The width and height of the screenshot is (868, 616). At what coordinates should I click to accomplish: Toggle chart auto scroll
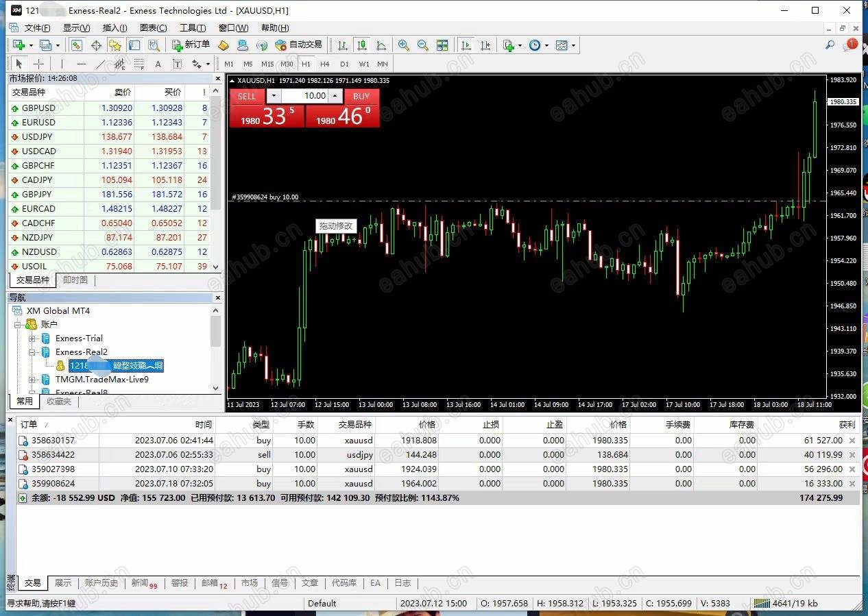point(466,45)
